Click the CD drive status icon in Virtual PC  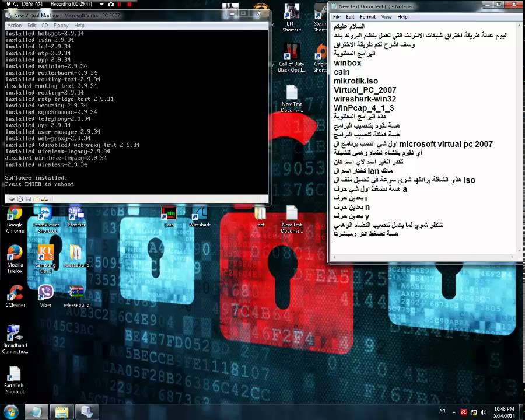[20, 199]
